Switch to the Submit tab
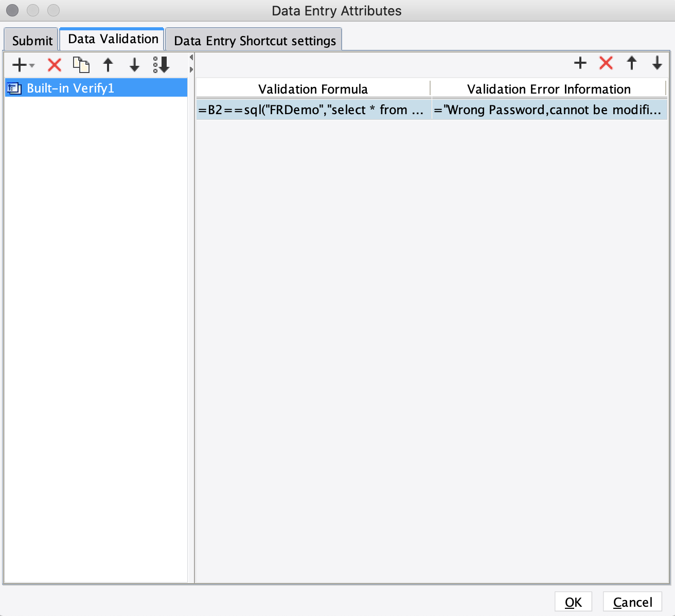675x616 pixels. click(32, 40)
